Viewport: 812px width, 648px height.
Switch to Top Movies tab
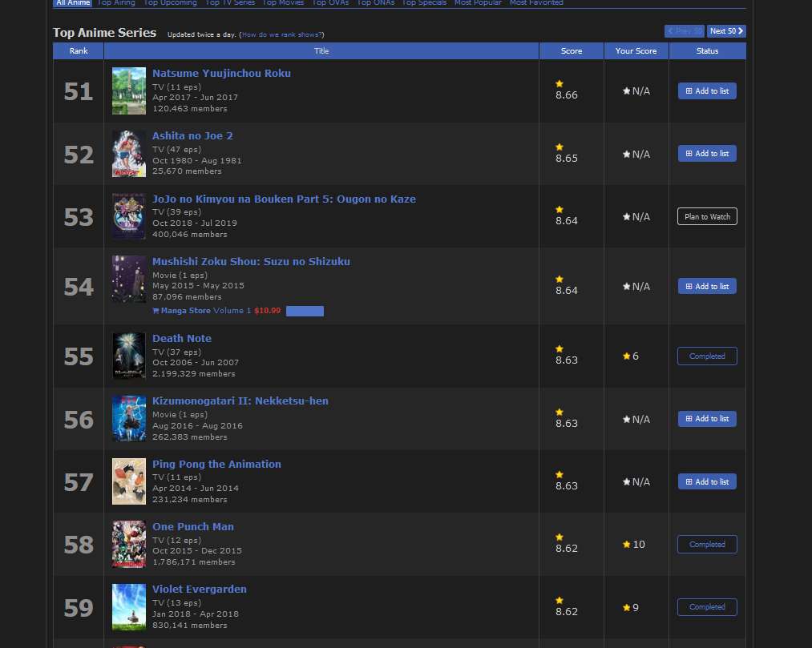283,2
